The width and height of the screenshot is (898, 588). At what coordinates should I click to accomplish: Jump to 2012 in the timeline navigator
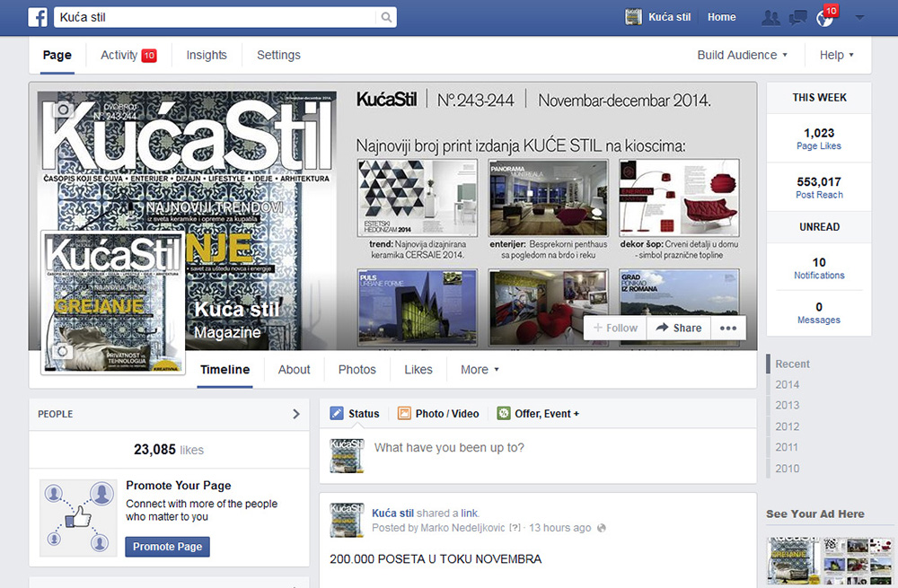click(x=788, y=426)
